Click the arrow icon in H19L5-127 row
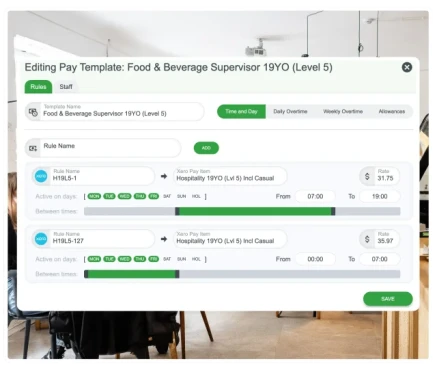 tap(164, 239)
